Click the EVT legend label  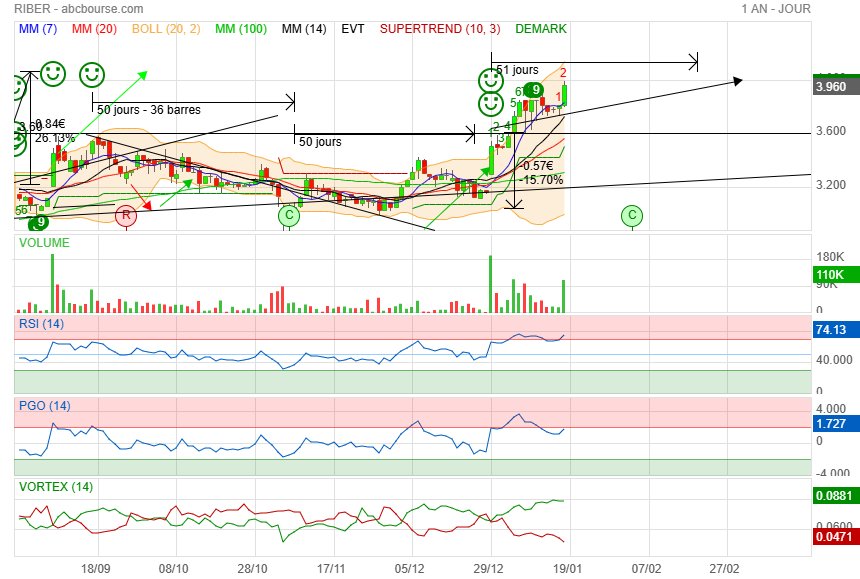pos(353,30)
